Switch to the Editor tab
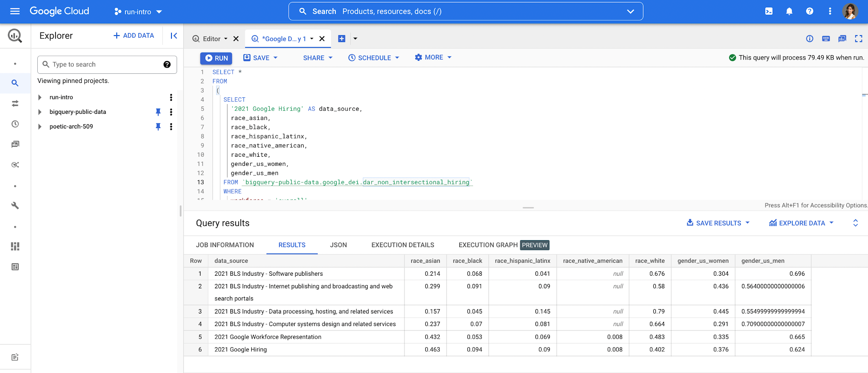Viewport: 868px width, 373px height. pos(211,39)
